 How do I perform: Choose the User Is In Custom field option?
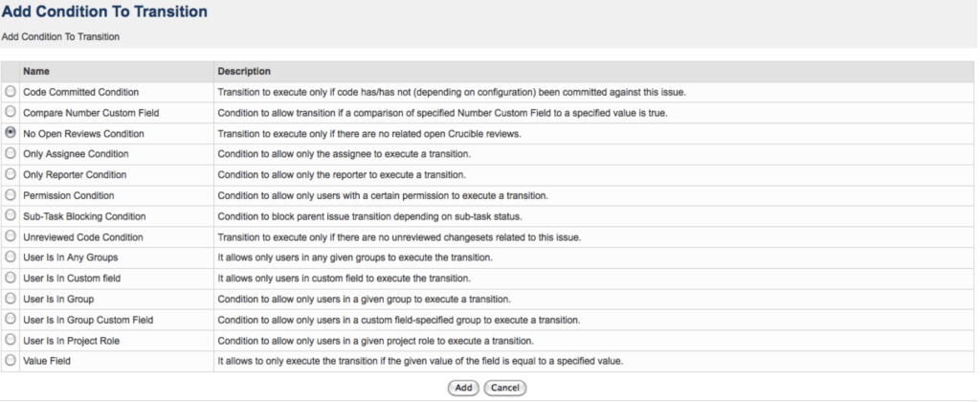pos(11,278)
